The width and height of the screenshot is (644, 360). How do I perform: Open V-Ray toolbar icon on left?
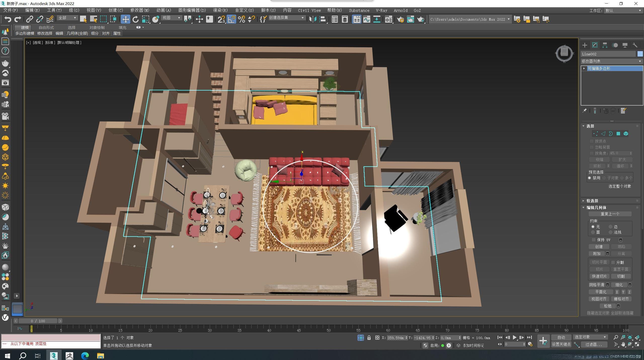tap(5, 317)
